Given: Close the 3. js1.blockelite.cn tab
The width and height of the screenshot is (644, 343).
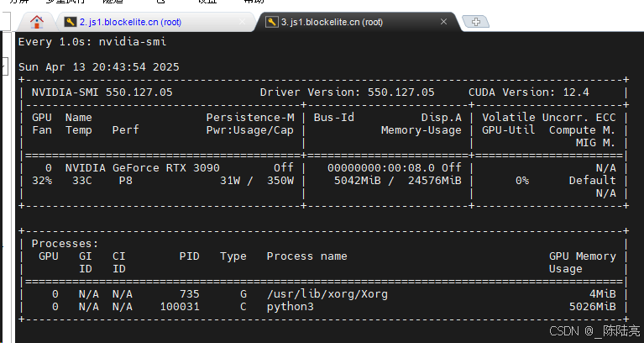Looking at the screenshot, I should tap(443, 22).
